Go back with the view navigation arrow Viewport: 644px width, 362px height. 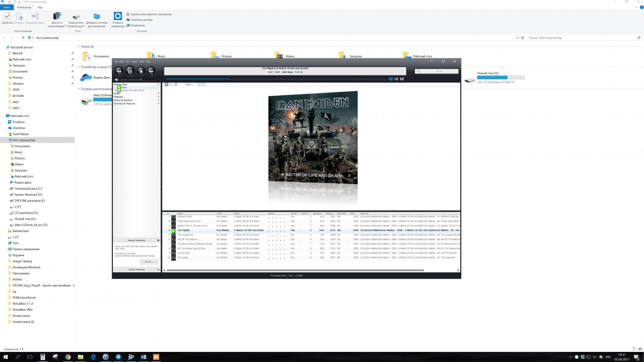(x=167, y=84)
